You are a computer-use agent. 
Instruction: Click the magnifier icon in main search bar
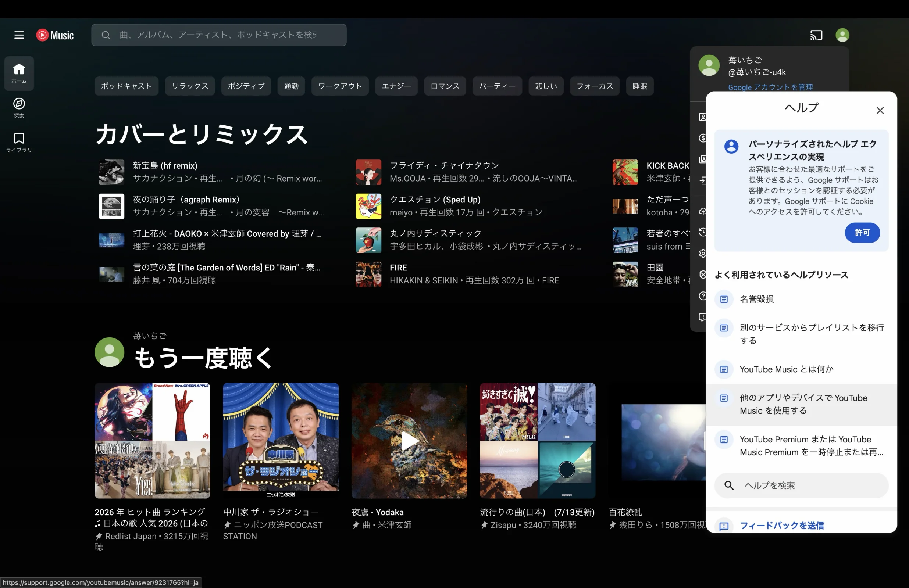(x=106, y=35)
